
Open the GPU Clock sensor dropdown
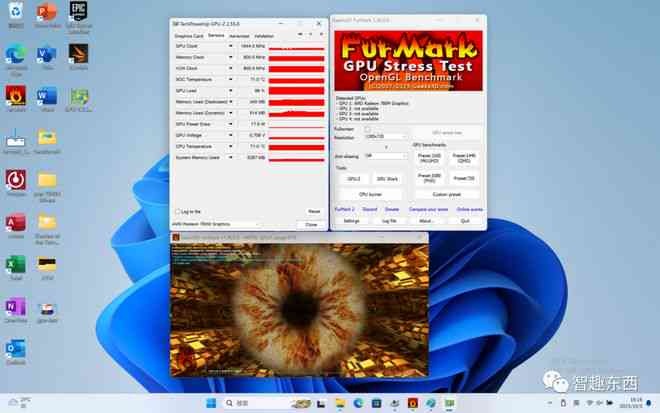coord(230,46)
